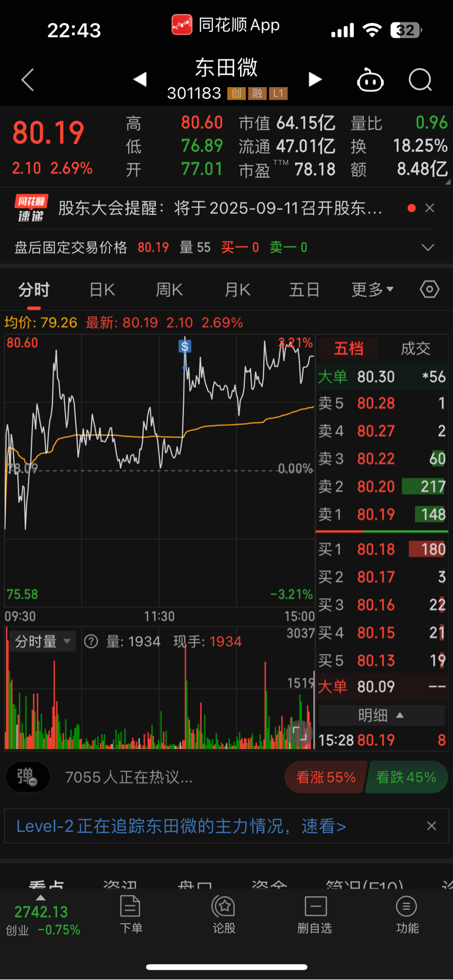Select the 五日 chart tab
This screenshot has width=453, height=980.
pos(304,290)
